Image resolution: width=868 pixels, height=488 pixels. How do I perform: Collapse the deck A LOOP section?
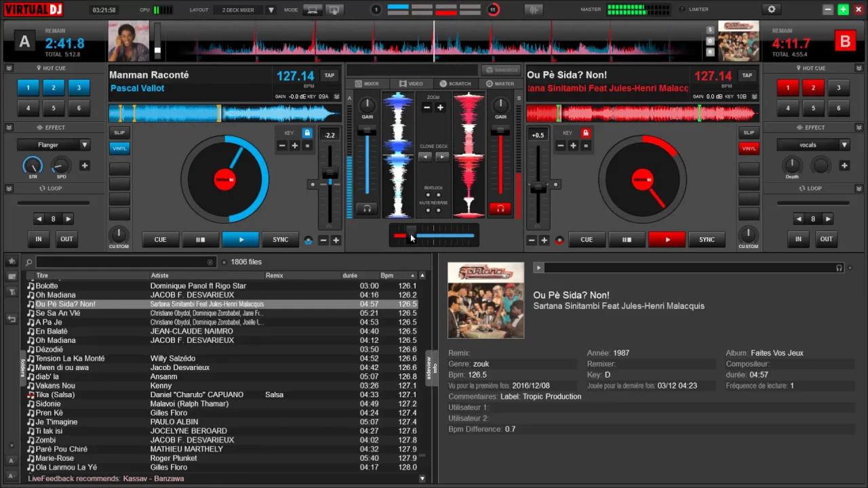point(9,188)
